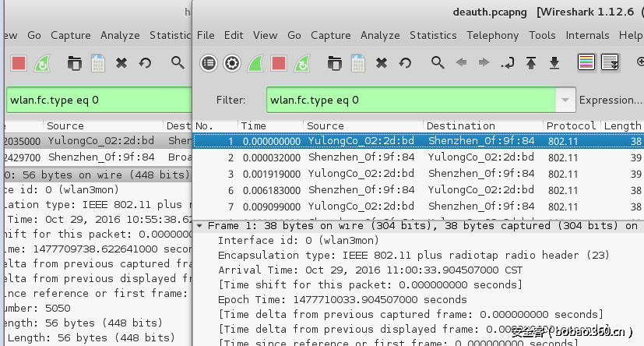This screenshot has height=346, width=644.
Task: Open the Tools menu
Action: 542,35
